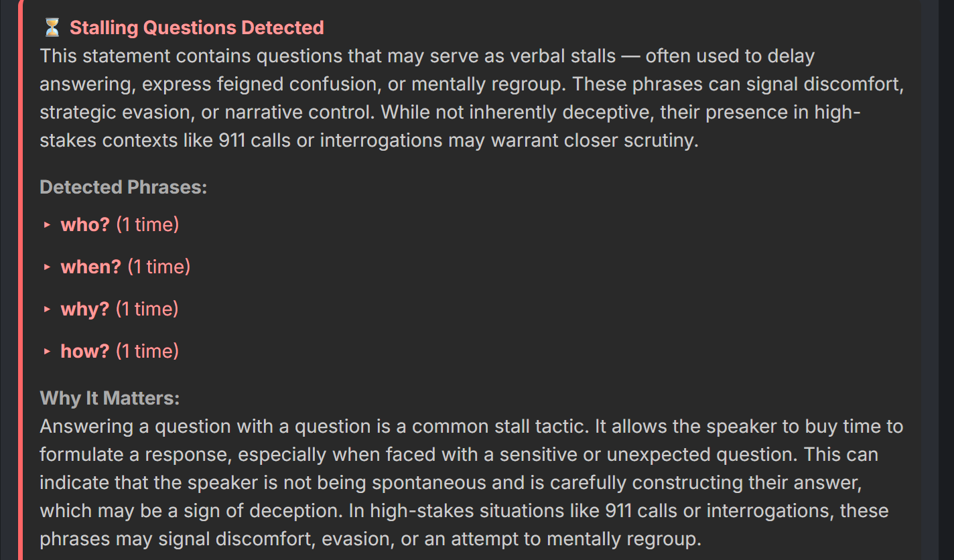Open the disclosure triangle next to "how?"
Screen dimensions: 954x560
click(47, 352)
